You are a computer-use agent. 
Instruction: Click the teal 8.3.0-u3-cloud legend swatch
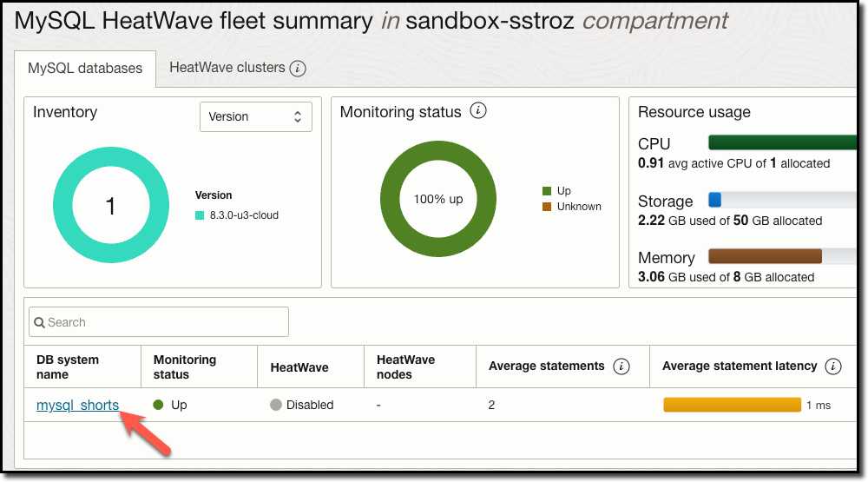[200, 215]
